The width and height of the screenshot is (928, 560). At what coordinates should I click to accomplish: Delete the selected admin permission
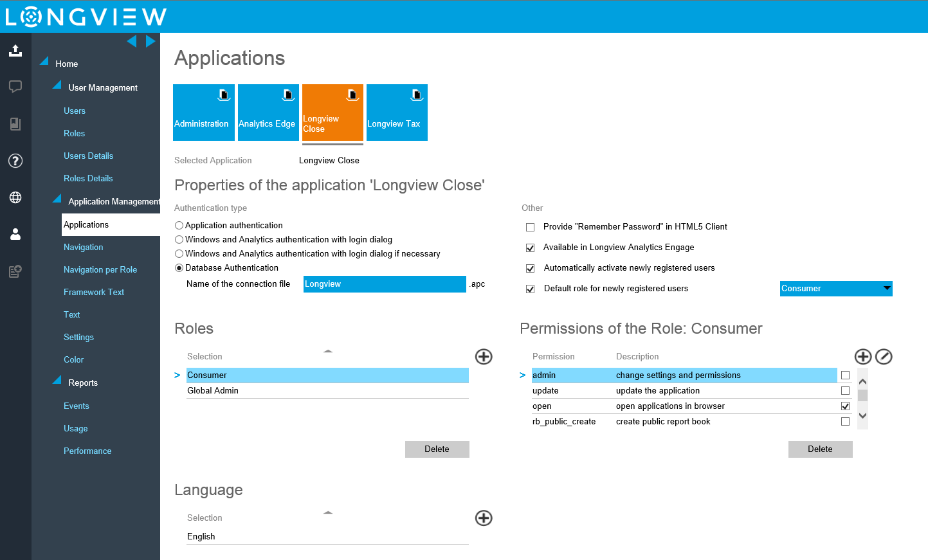coord(820,449)
